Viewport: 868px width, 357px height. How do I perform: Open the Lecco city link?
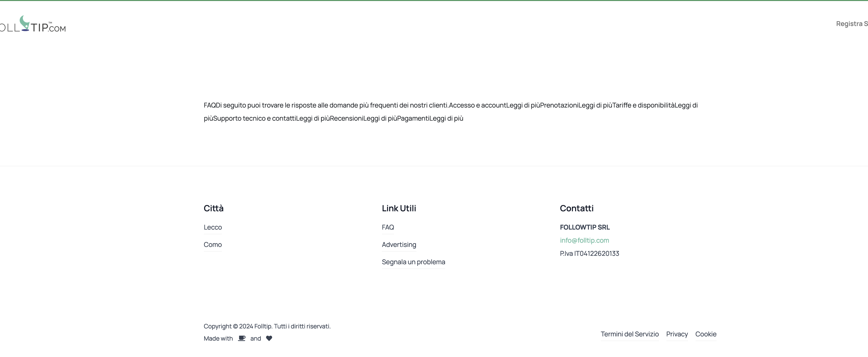(x=213, y=227)
